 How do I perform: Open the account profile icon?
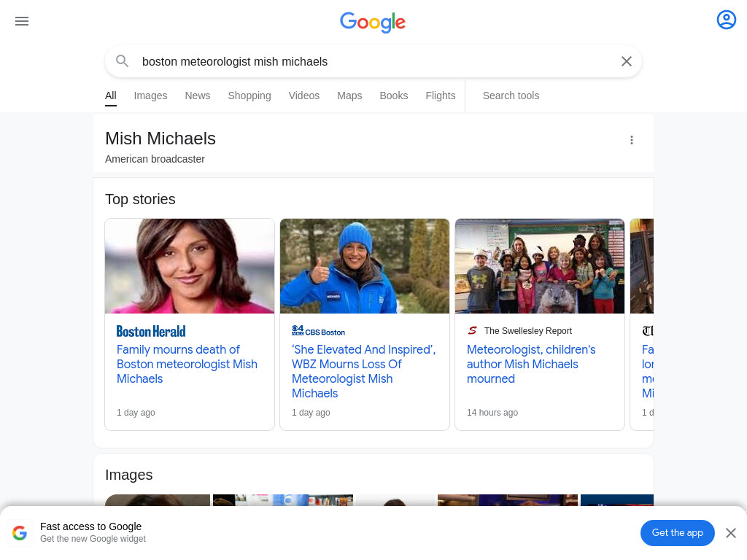tap(726, 20)
